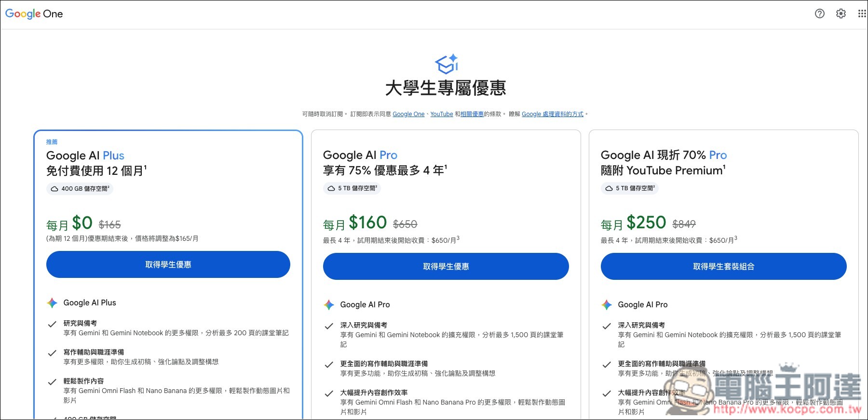Click the struck-through $849 price
Image resolution: width=868 pixels, height=420 pixels.
(684, 224)
